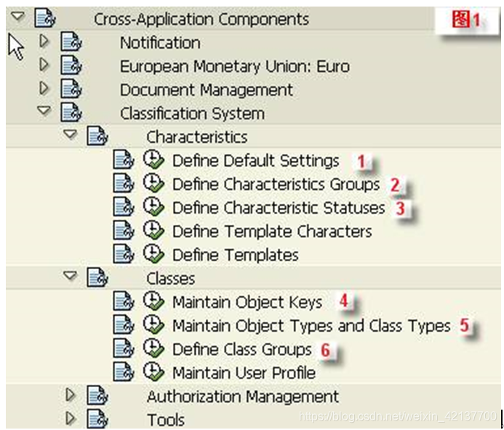Open documentation icon for Classification System
Image resolution: width=504 pixels, height=430 pixels.
click(x=71, y=112)
